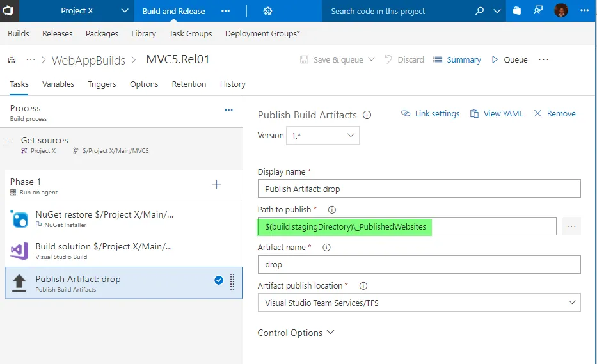Image resolution: width=597 pixels, height=364 pixels.
Task: Navigate to the WebAppBuilds folder breadcrumb
Action: [x=88, y=60]
